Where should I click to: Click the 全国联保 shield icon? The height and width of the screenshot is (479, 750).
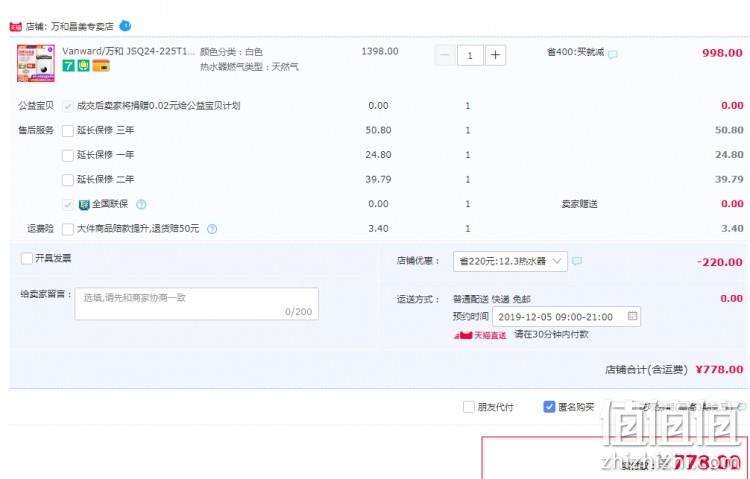point(84,205)
